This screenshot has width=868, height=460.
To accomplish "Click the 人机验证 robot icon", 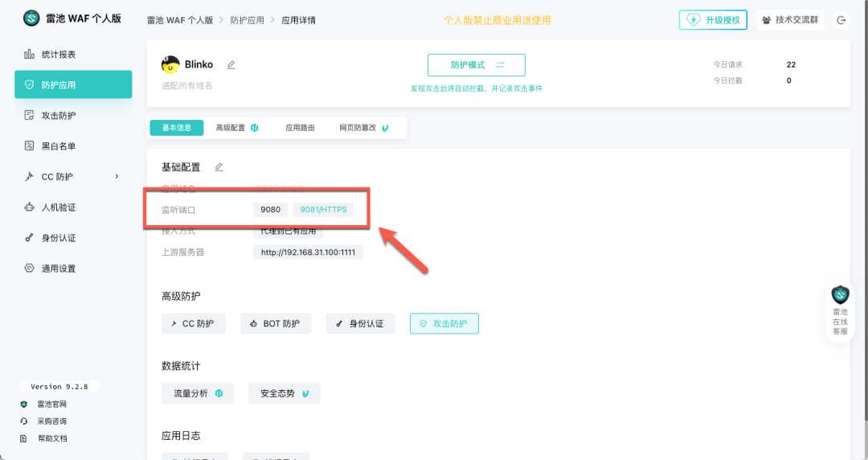I will [30, 207].
